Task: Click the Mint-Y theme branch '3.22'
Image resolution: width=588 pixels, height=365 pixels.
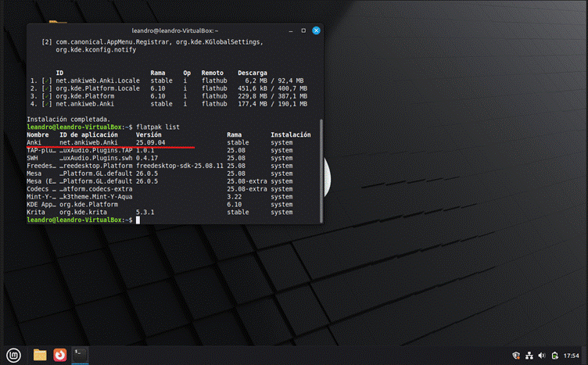Action: click(x=234, y=197)
